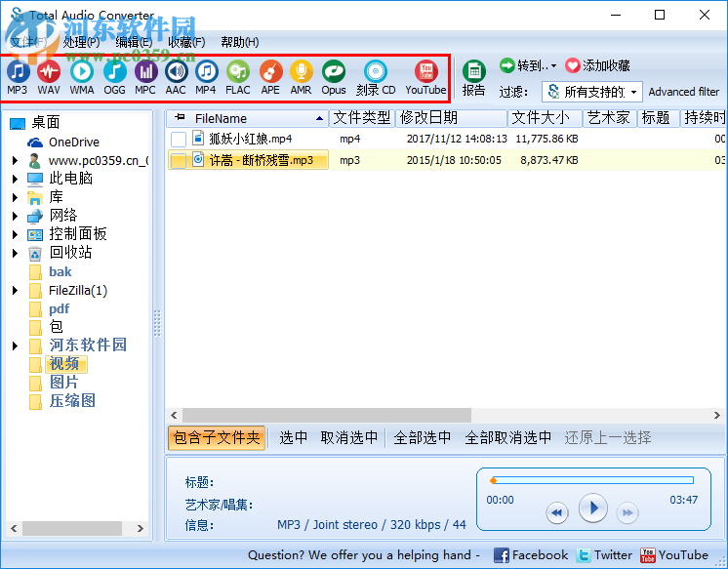Check the box for 狐妖小红娘.mp4
Screen dimensions: 728x569
[179, 139]
